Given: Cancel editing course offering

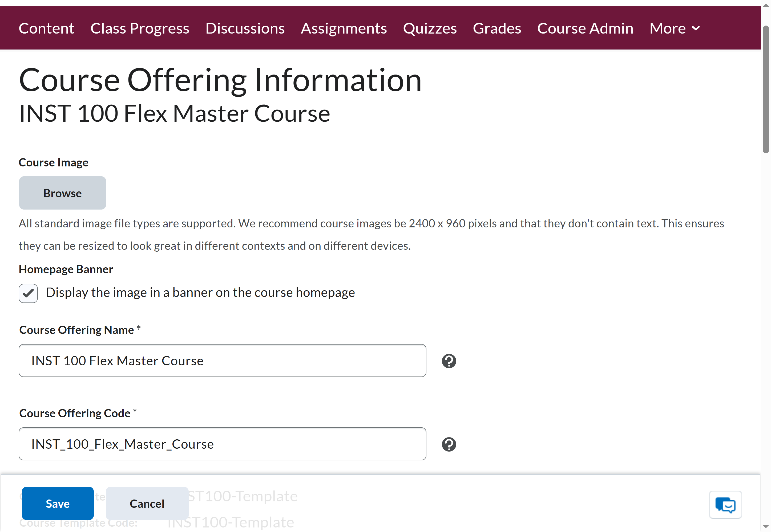Looking at the screenshot, I should 147,503.
